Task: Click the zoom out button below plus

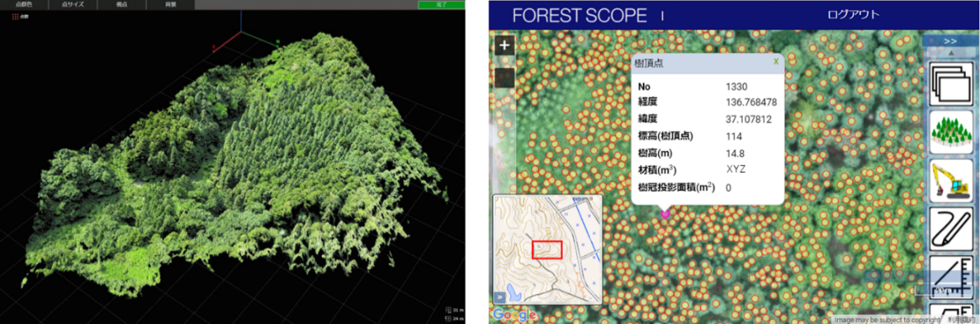Action: (x=505, y=77)
